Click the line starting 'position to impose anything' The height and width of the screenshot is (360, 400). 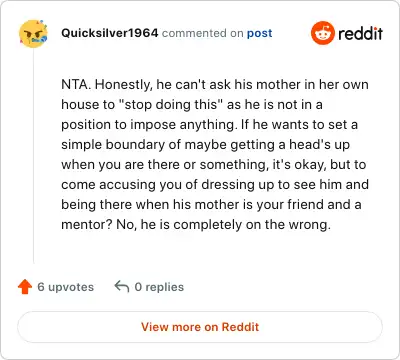pyautogui.click(x=209, y=125)
